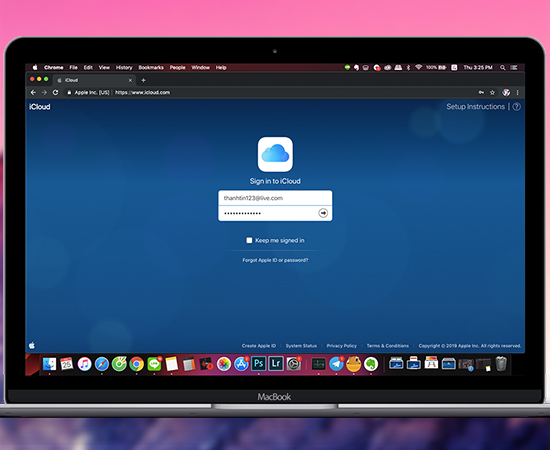This screenshot has width=550, height=450.
Task: Select the iCloud browser tab
Action: click(x=94, y=80)
